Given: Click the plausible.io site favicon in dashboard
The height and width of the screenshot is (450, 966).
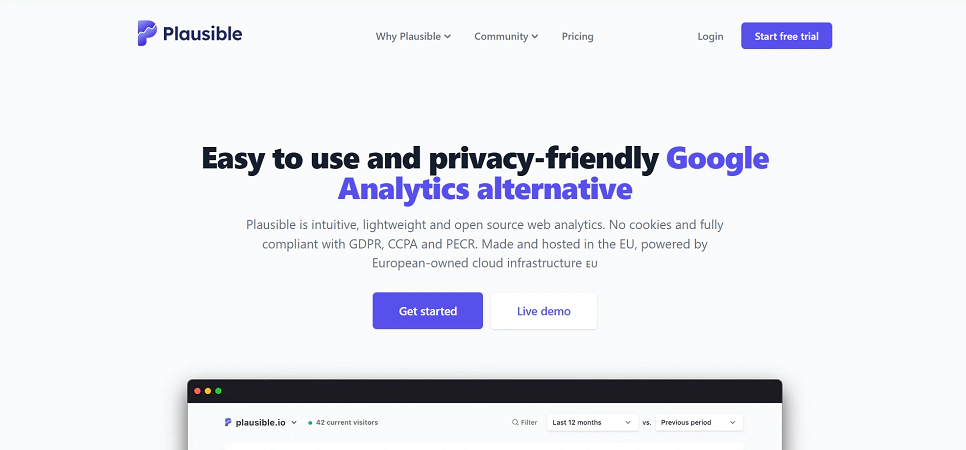Looking at the screenshot, I should pos(228,423).
